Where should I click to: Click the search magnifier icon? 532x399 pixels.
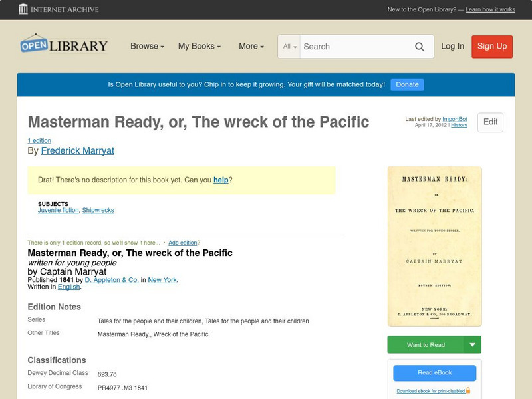pyautogui.click(x=420, y=47)
